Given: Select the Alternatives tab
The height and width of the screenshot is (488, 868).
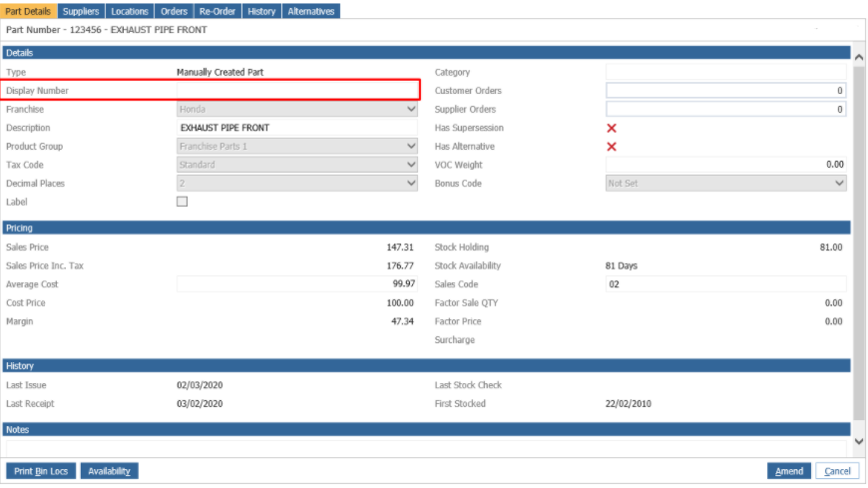Looking at the screenshot, I should pyautogui.click(x=311, y=11).
